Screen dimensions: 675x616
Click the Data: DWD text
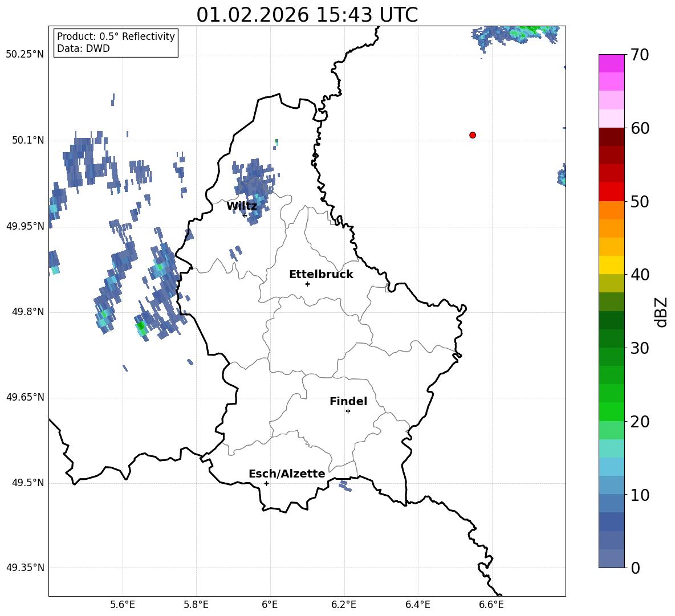coord(83,48)
